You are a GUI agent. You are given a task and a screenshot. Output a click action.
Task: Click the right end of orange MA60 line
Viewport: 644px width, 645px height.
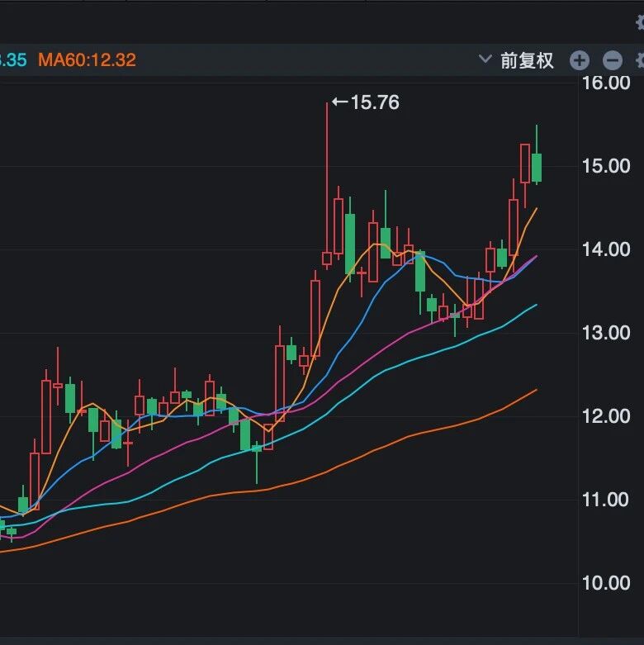(x=535, y=390)
